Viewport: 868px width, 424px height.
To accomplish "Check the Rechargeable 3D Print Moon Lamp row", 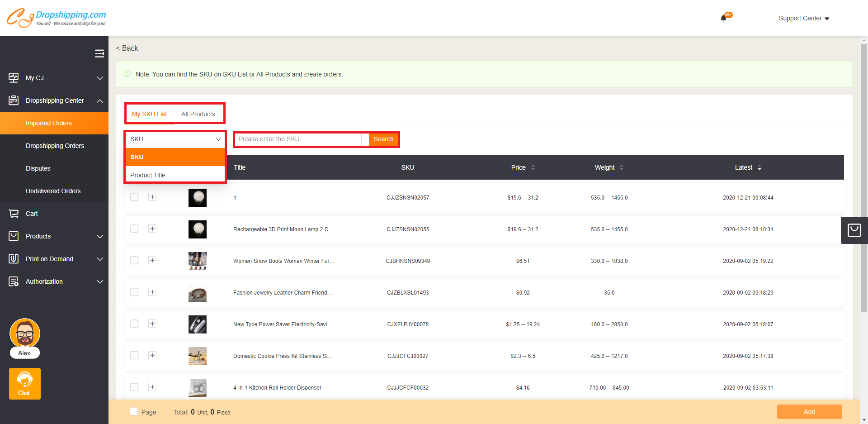I will 134,229.
